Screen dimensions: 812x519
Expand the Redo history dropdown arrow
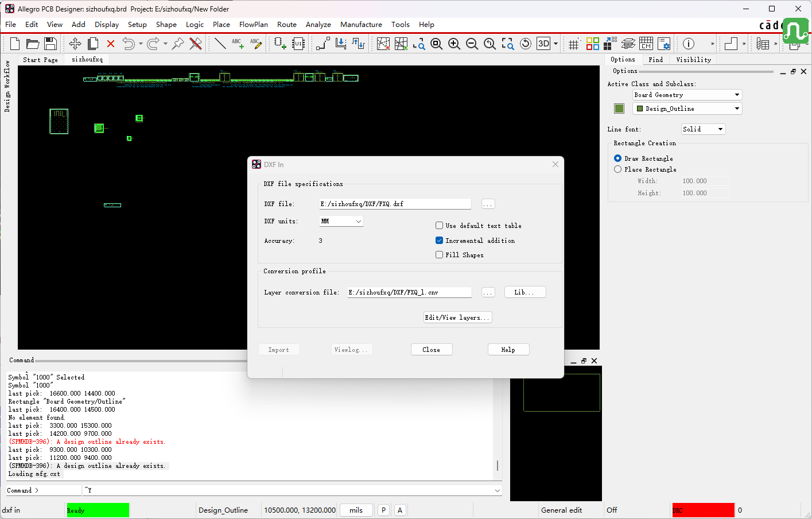[x=165, y=44]
